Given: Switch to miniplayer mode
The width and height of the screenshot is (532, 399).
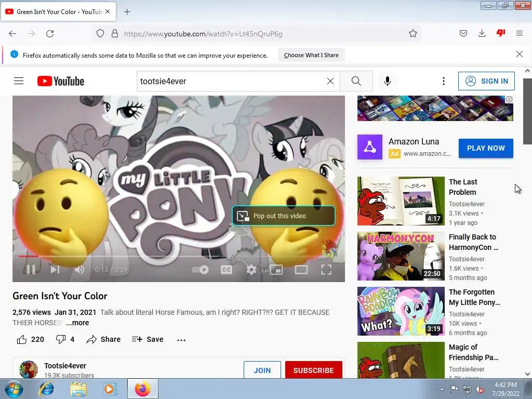Looking at the screenshot, I should coord(276,270).
